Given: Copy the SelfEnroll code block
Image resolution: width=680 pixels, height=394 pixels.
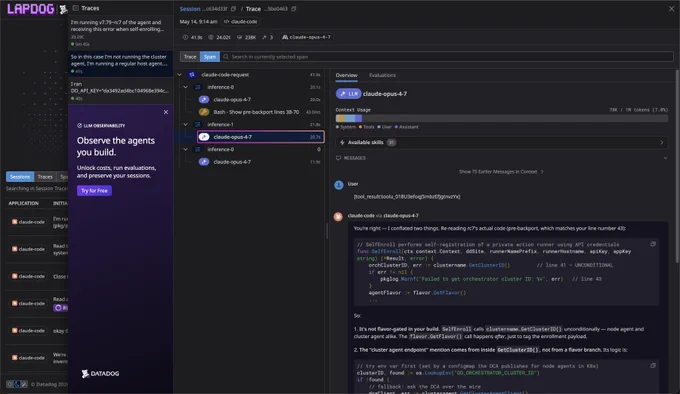Looking at the screenshot, I should (x=653, y=244).
